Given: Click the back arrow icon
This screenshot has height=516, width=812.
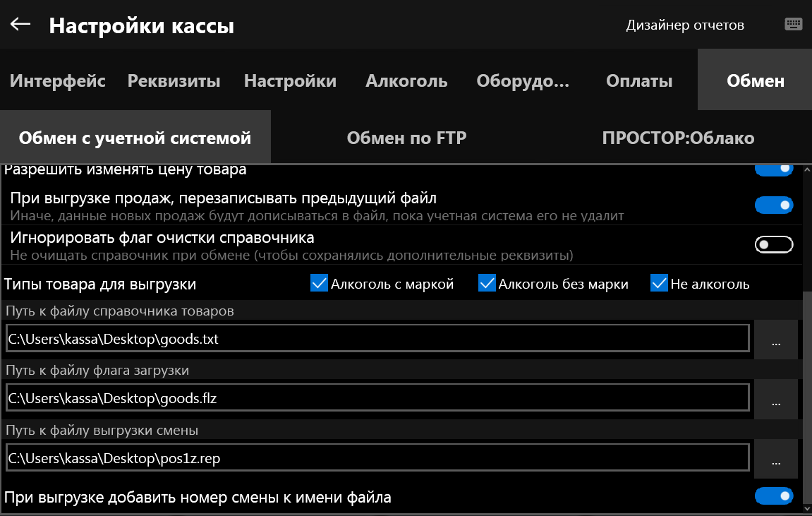Looking at the screenshot, I should tap(20, 25).
